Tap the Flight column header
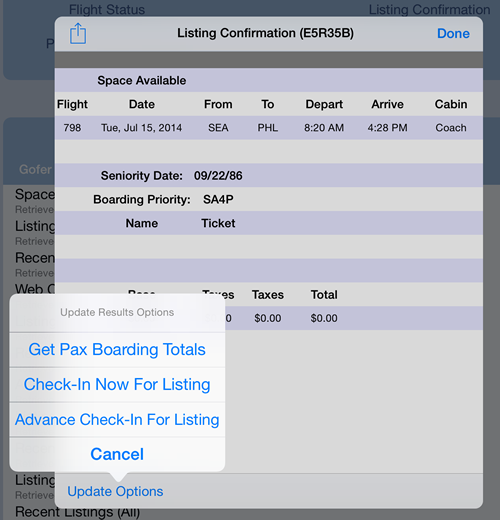 [x=72, y=104]
